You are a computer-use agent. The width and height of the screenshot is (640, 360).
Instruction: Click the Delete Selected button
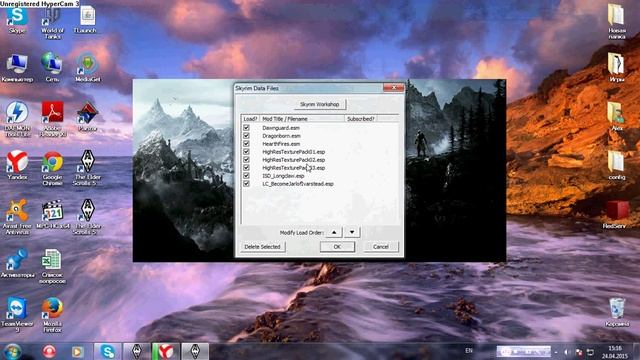coord(262,247)
